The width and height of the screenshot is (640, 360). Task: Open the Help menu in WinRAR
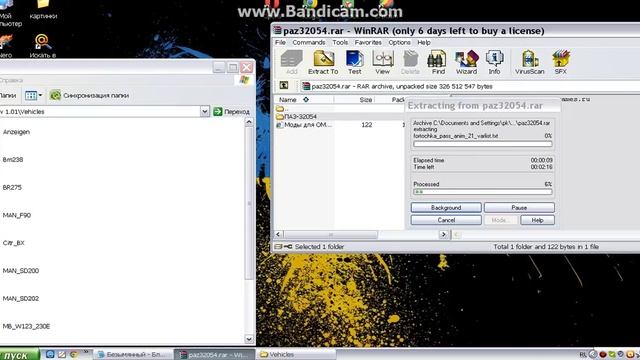click(424, 42)
